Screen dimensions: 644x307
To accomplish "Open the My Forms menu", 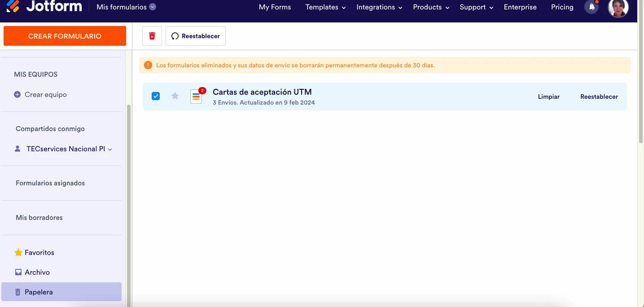I will (275, 7).
